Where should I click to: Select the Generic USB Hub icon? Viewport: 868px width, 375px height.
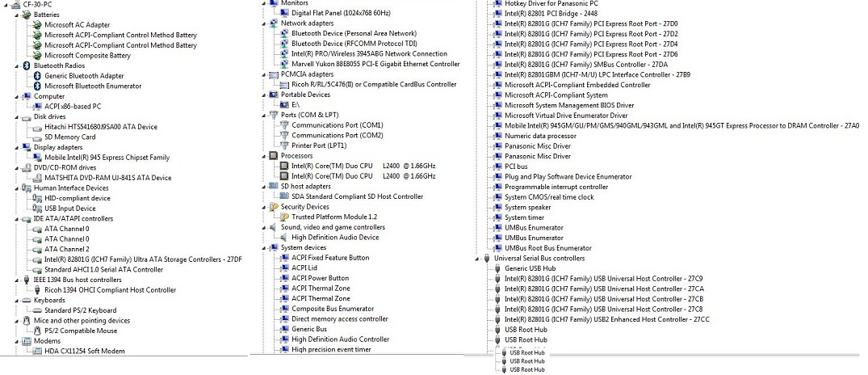[x=497, y=268]
